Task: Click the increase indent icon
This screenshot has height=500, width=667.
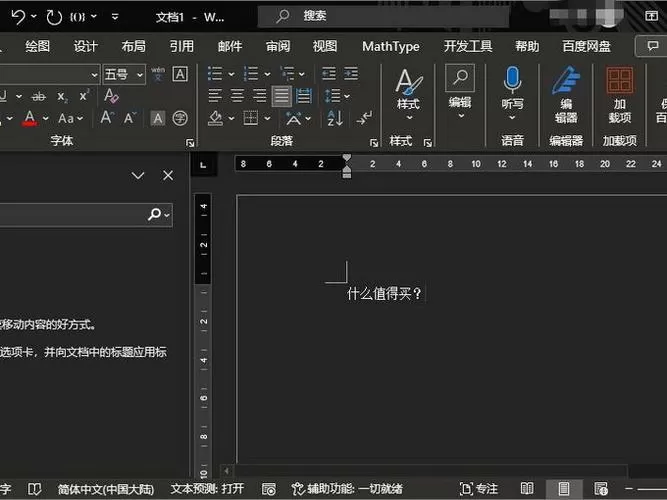Action: 351,74
